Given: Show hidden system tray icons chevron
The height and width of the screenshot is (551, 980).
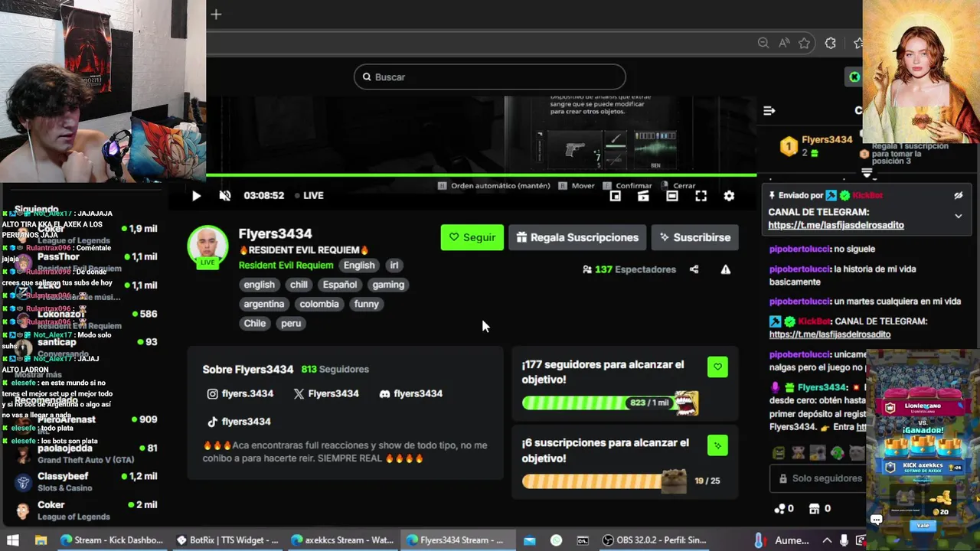Looking at the screenshot, I should point(827,540).
